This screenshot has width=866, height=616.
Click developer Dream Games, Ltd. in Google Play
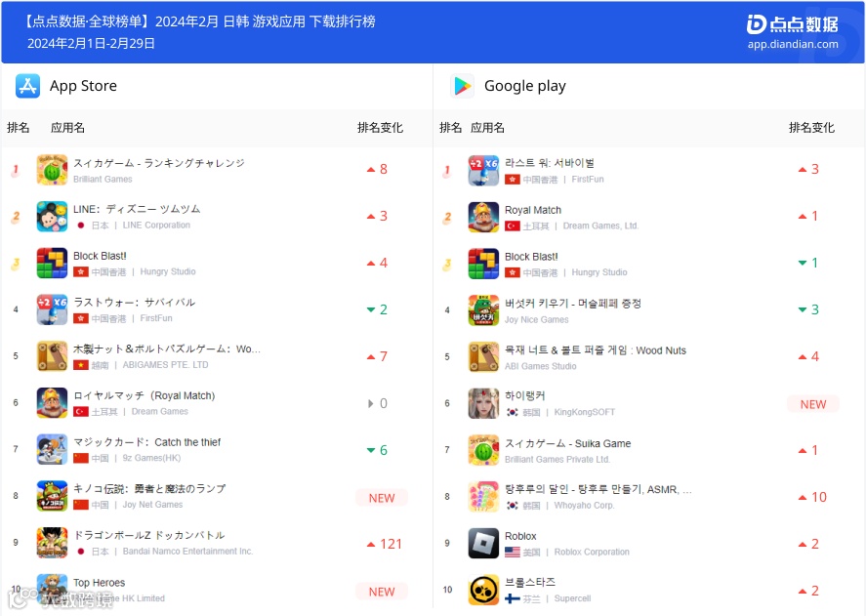click(x=600, y=226)
